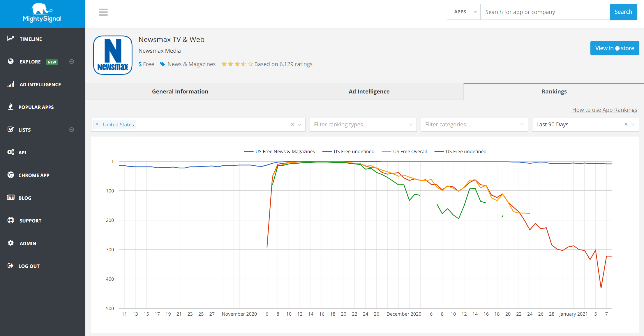Click the December 2020 axis label
The image size is (644, 336).
pyautogui.click(x=404, y=314)
